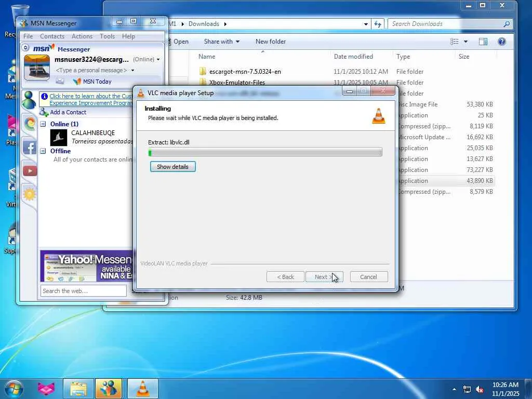Switch to MSN Messenger taskbar button
Screen dimensions: 532x399
pos(109,389)
